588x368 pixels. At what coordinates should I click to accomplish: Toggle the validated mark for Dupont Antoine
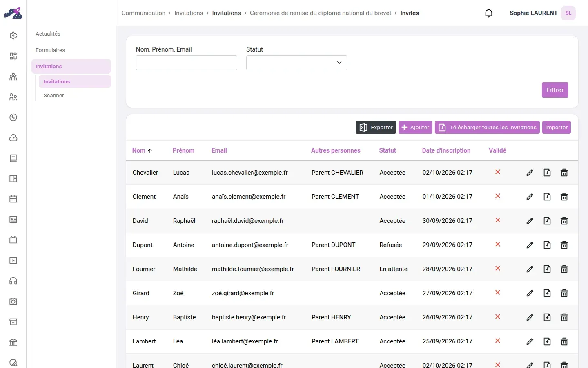pos(498,245)
